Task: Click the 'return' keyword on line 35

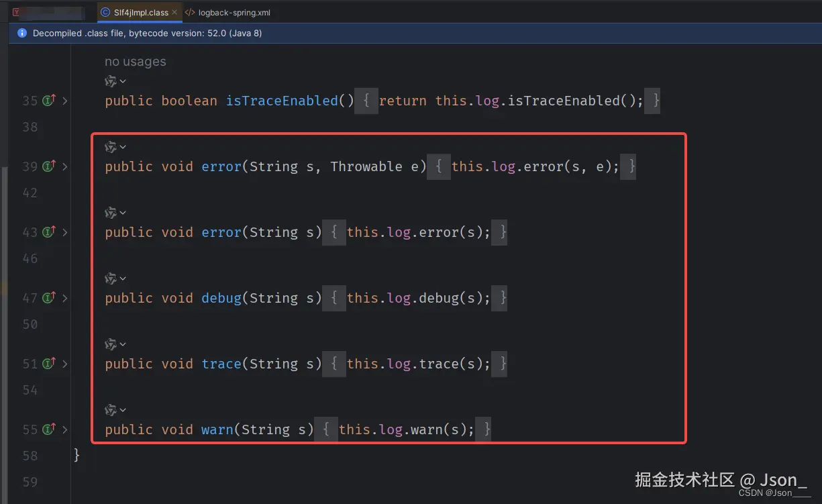Action: (403, 101)
